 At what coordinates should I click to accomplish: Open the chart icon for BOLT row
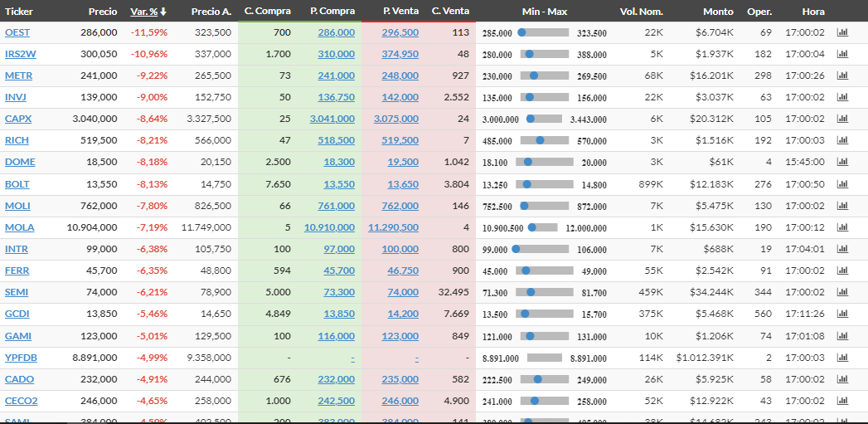(842, 184)
